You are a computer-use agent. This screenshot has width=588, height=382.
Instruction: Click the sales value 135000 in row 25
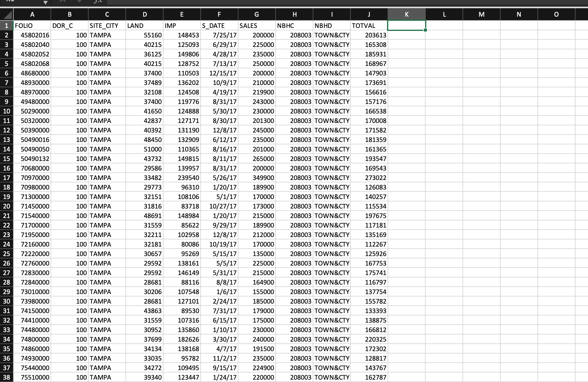(256, 254)
